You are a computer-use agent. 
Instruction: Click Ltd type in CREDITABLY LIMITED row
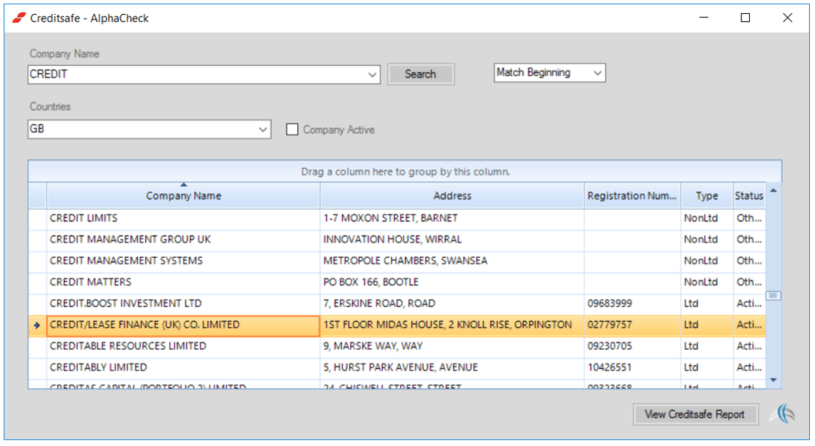[x=691, y=368]
